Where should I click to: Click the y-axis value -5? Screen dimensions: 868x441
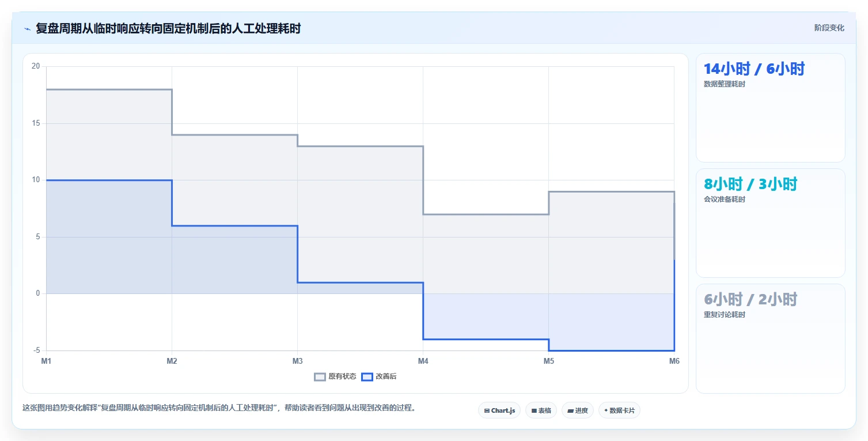pyautogui.click(x=36, y=350)
